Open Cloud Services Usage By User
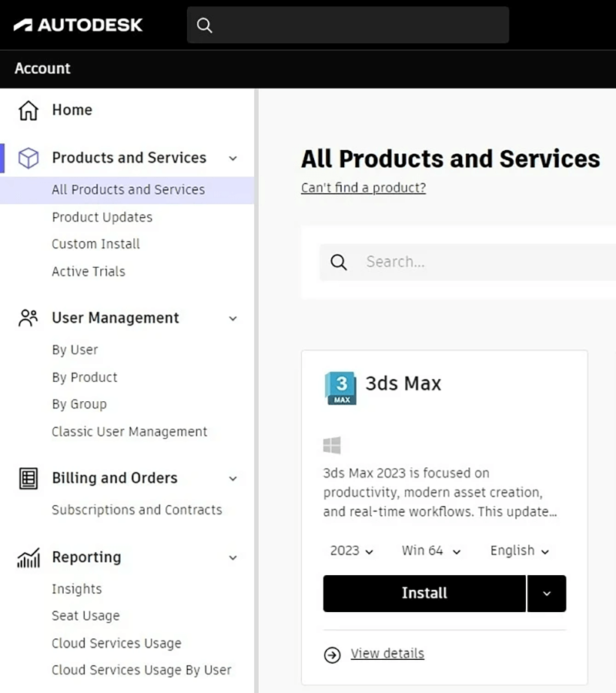The image size is (616, 693). coord(142,671)
